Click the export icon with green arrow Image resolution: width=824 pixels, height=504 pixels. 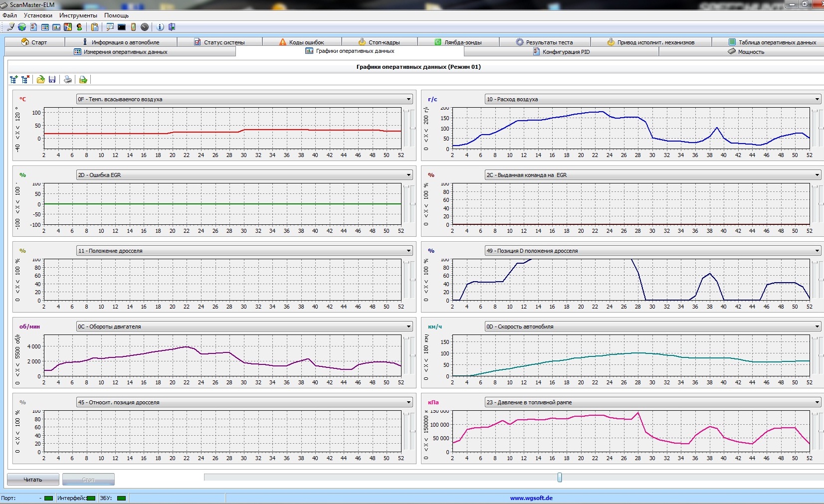point(83,79)
